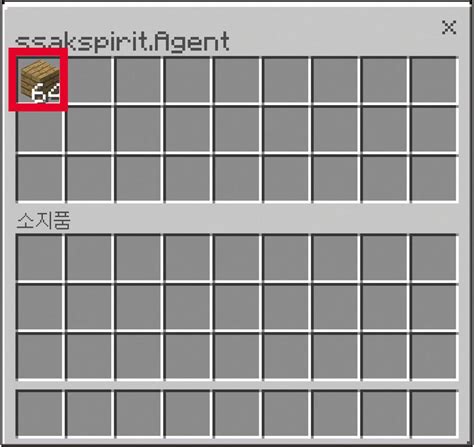The height and width of the screenshot is (447, 474).
Task: Select the first slot under the 소지품 label
Action: click(39, 258)
